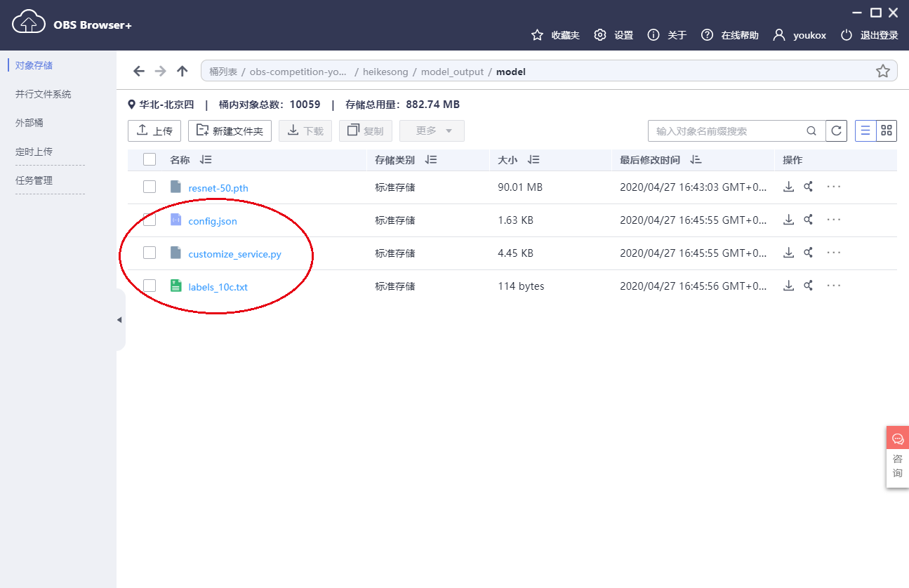Click the 上传 upload button
This screenshot has width=909, height=588.
pyautogui.click(x=154, y=131)
